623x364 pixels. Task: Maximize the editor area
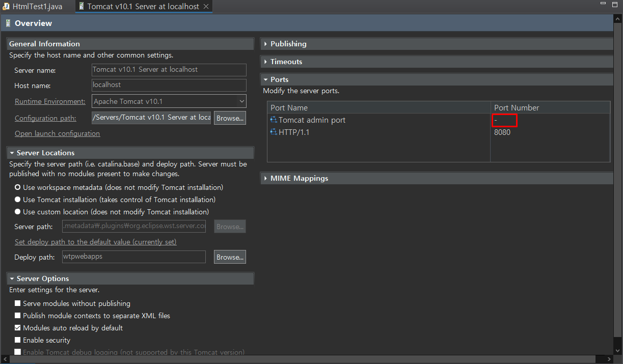click(615, 4)
